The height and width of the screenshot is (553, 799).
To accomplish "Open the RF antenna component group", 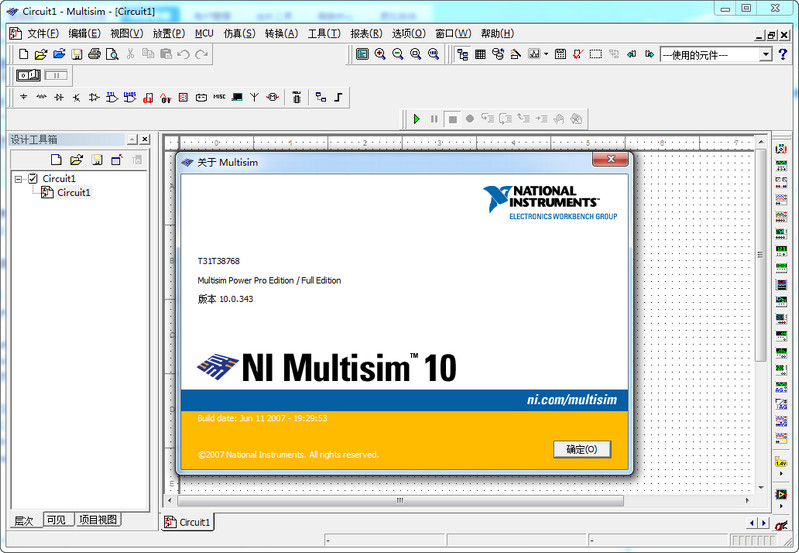I will point(254,97).
